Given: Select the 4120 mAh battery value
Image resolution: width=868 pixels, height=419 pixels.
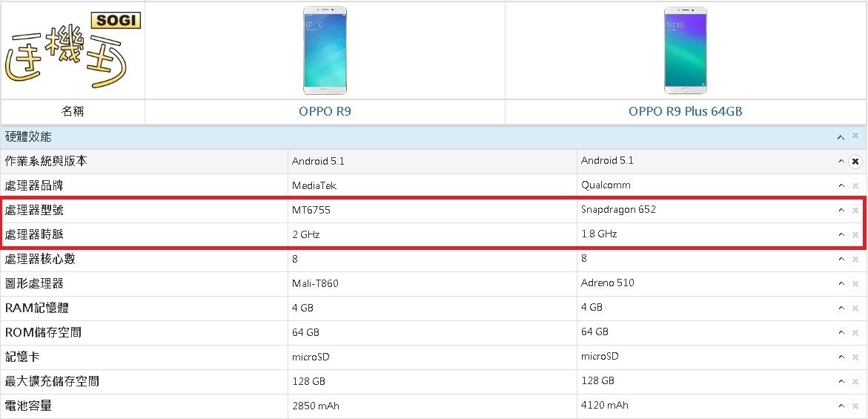Looking at the screenshot, I should coord(605,405).
